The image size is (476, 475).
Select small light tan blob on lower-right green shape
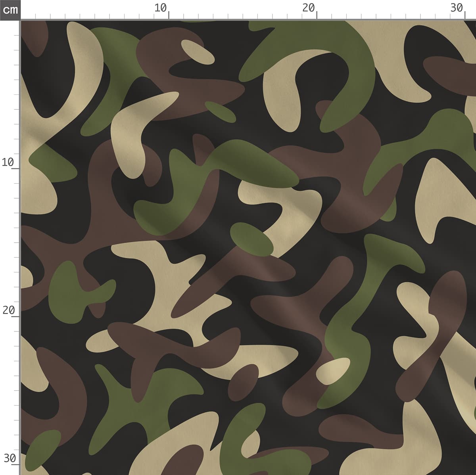[x=333, y=371]
